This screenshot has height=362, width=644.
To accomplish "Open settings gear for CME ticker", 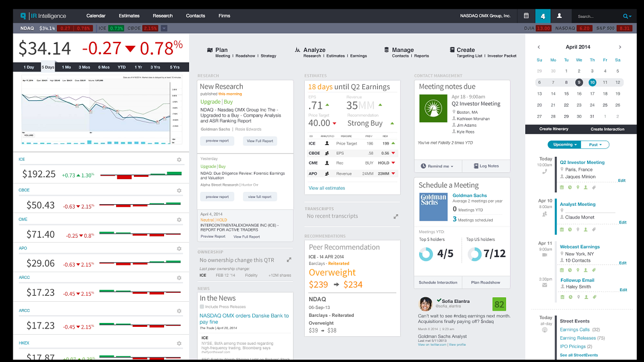I will coord(179,219).
